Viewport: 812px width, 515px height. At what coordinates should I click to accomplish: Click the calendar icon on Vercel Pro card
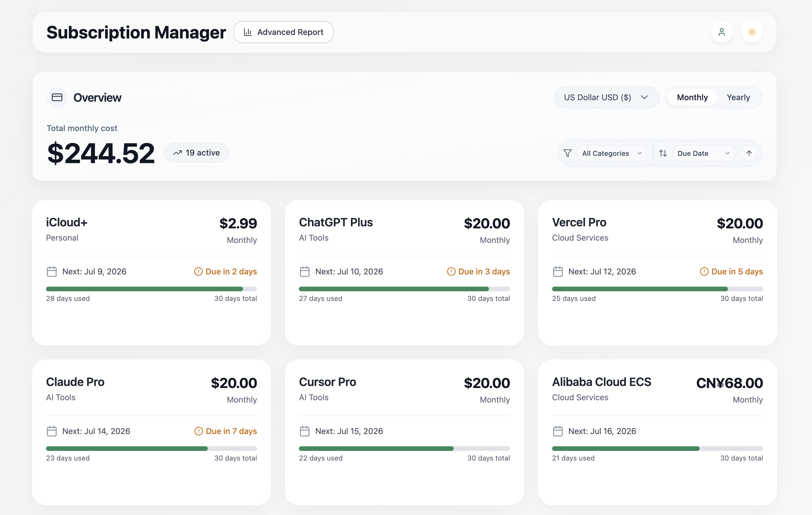pos(558,272)
